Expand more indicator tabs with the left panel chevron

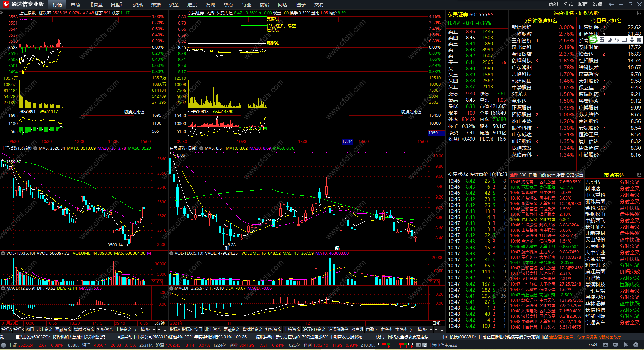(135, 330)
